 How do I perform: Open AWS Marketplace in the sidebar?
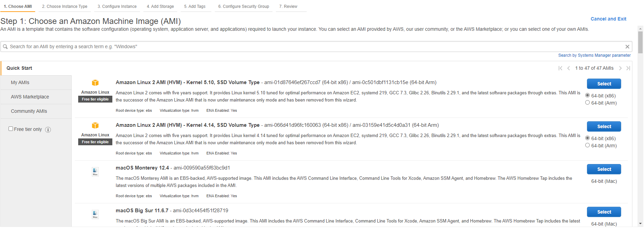click(36, 97)
